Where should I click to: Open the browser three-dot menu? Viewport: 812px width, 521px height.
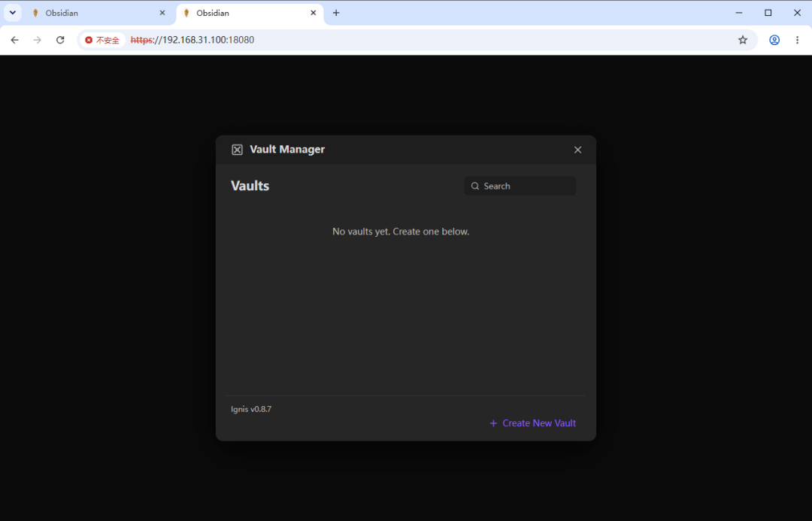tap(797, 40)
